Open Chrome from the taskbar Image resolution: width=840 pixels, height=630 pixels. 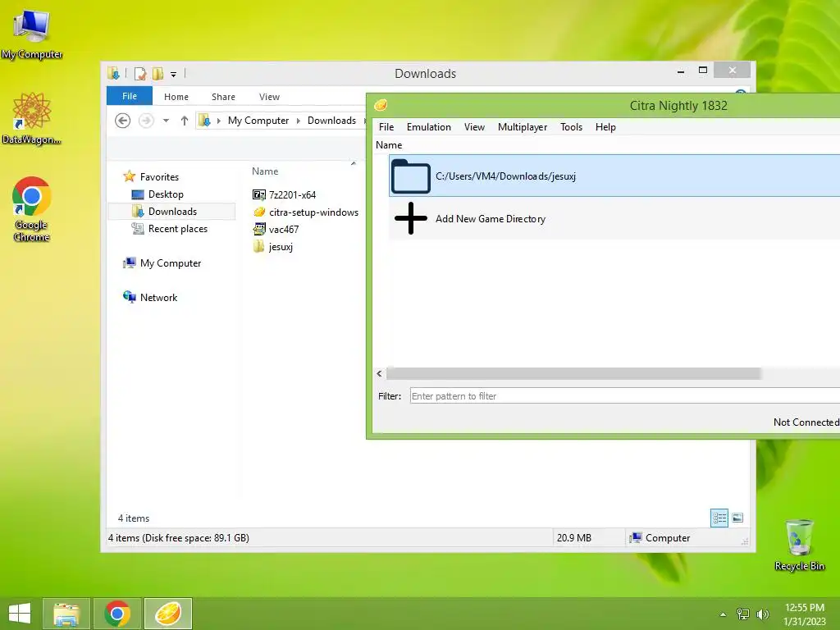[x=117, y=614]
